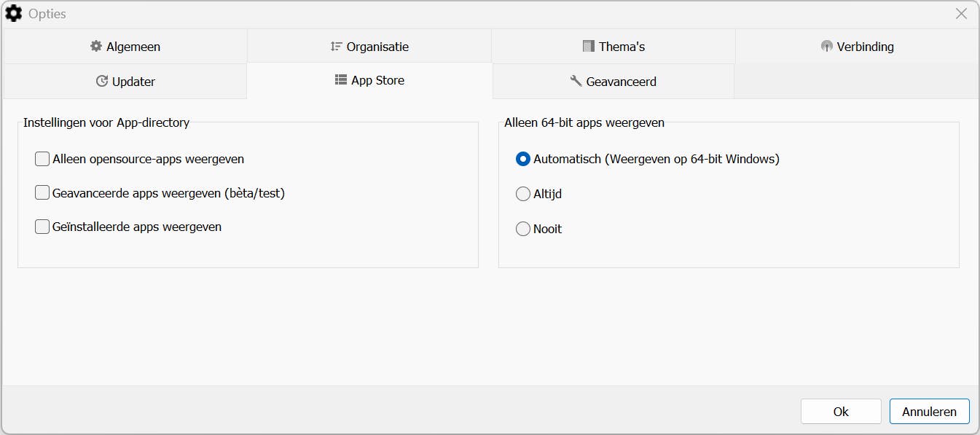Enable Alleen opensource-apps weergeven
This screenshot has height=435, width=980.
point(42,158)
